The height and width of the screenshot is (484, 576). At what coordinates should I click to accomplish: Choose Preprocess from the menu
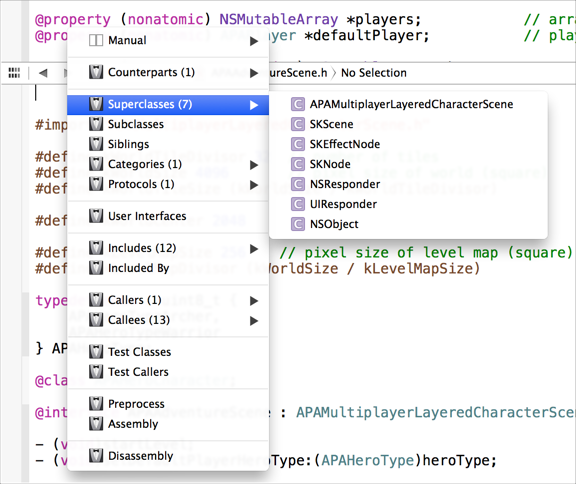(x=168, y=404)
